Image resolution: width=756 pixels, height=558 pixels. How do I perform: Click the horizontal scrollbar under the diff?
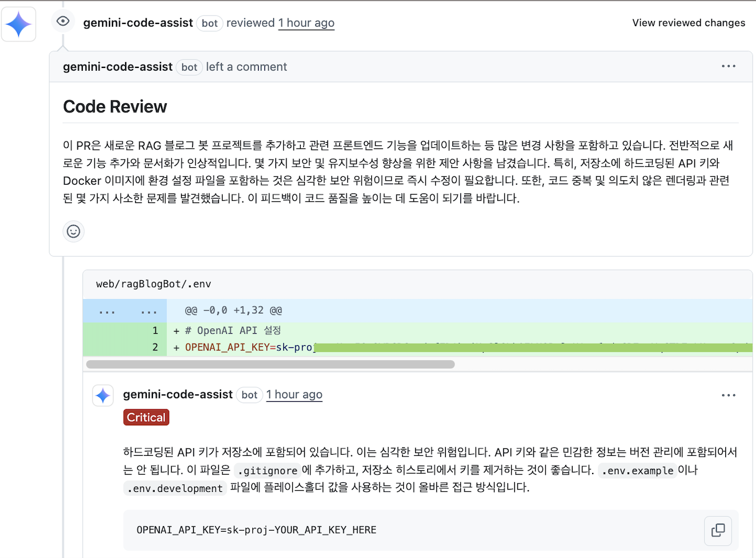pos(271,364)
